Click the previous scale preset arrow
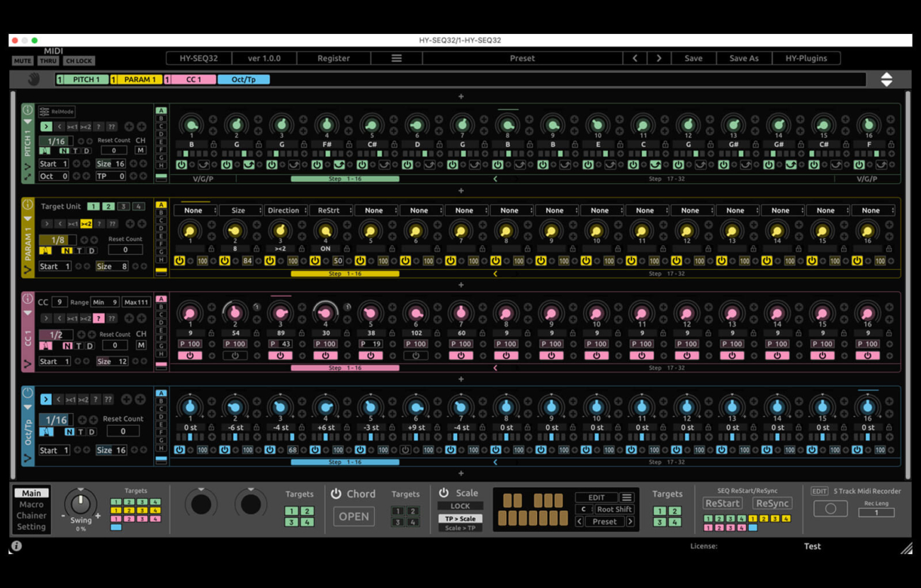This screenshot has height=588, width=921. coord(579,521)
